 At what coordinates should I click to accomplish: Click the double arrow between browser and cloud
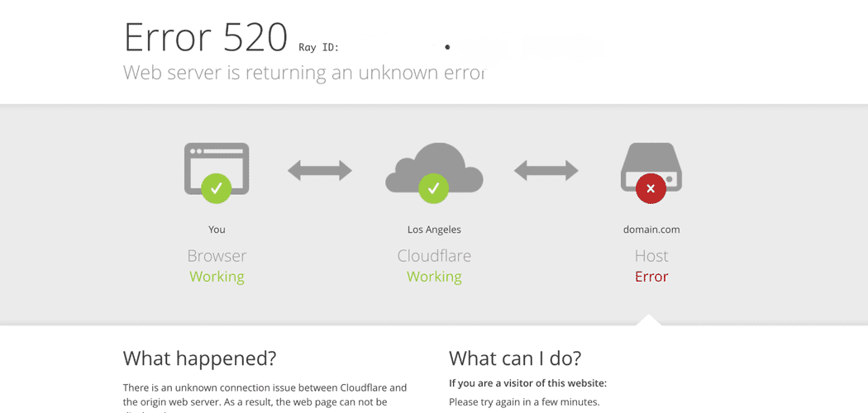[x=319, y=170]
